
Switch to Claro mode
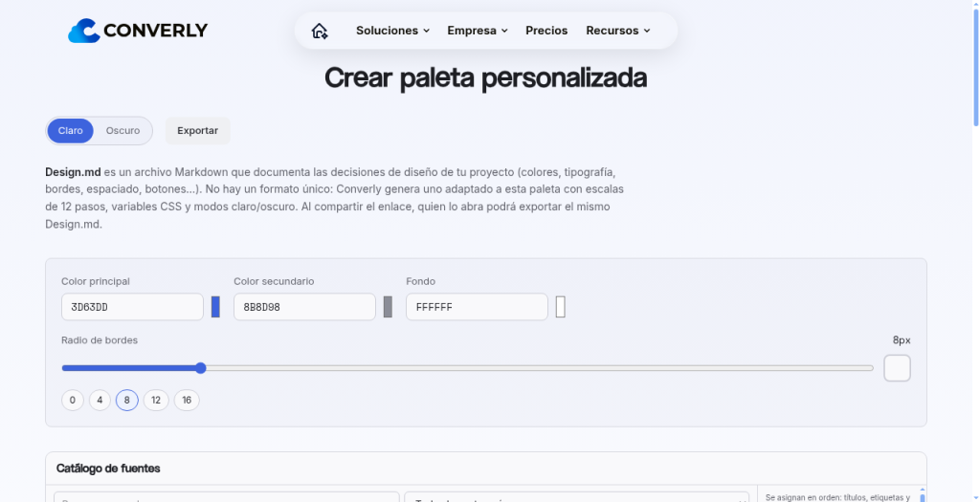pyautogui.click(x=71, y=131)
